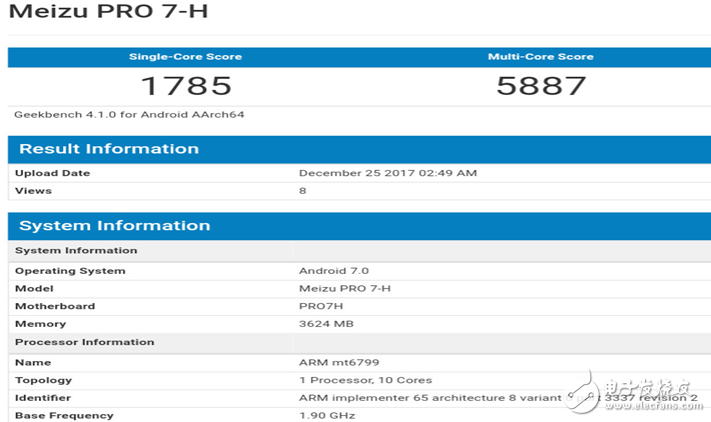Click the Result Information section header
Screen dimensions: 711x422
coord(109,149)
